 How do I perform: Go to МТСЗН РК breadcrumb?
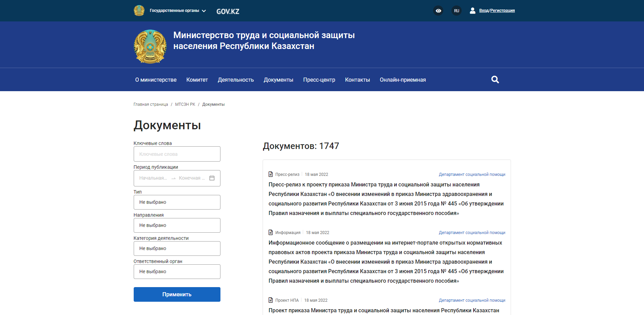(185, 104)
